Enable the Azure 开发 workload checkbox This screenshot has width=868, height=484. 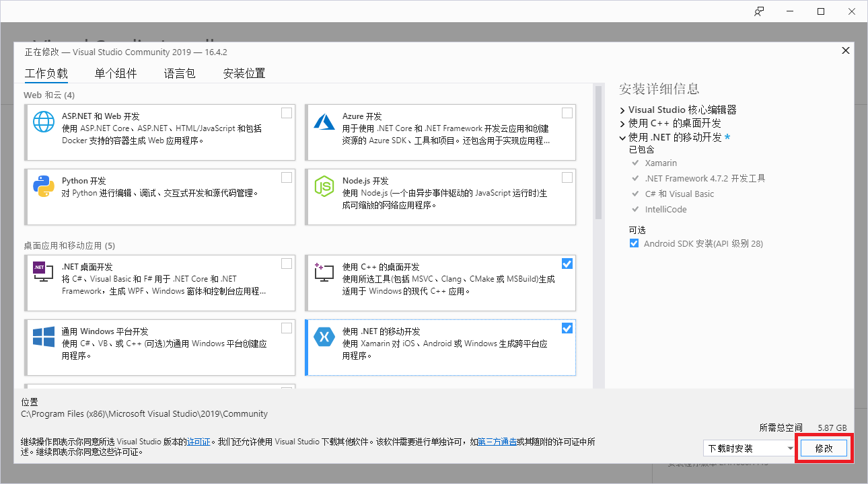[x=567, y=113]
